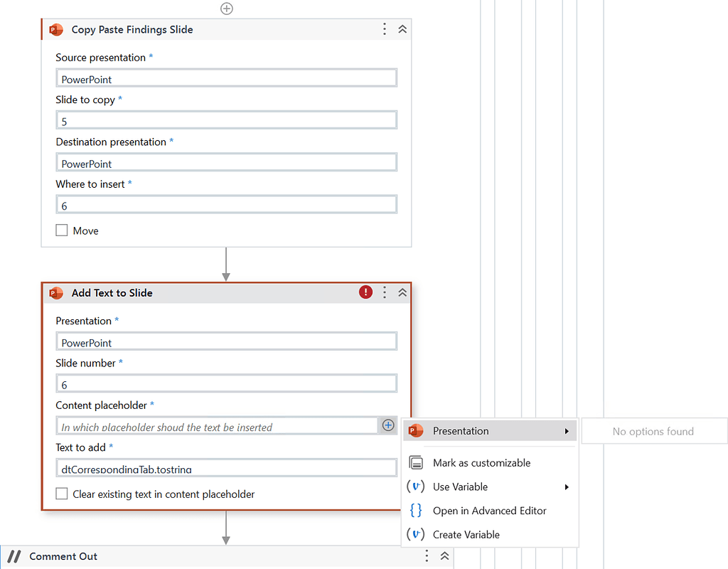The image size is (728, 569).
Task: Click the red error indicator on Add Text to Slide
Action: tap(365, 292)
